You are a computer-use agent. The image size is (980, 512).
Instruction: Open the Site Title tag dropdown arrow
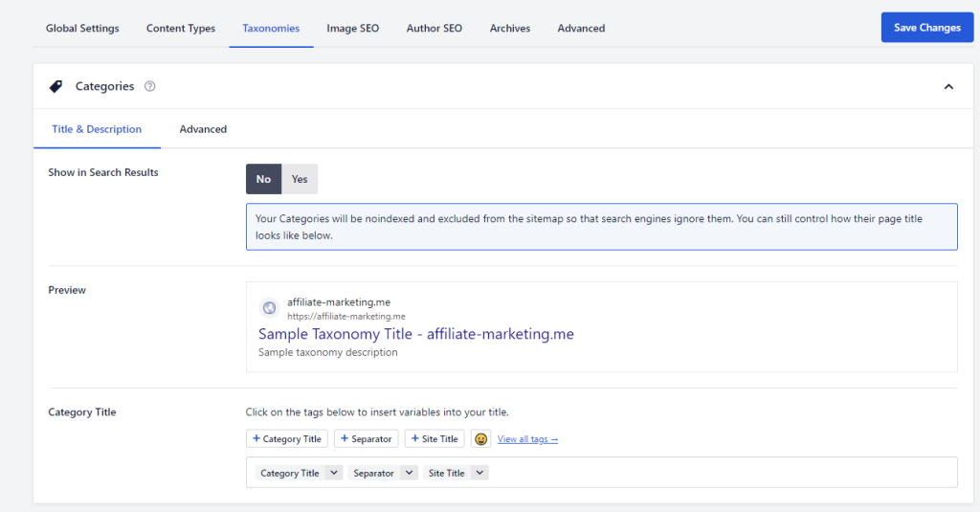pos(479,473)
